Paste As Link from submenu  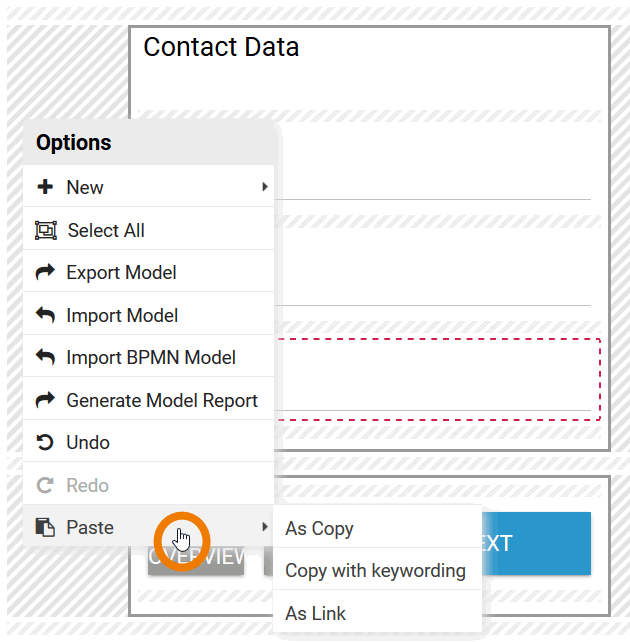tap(316, 613)
